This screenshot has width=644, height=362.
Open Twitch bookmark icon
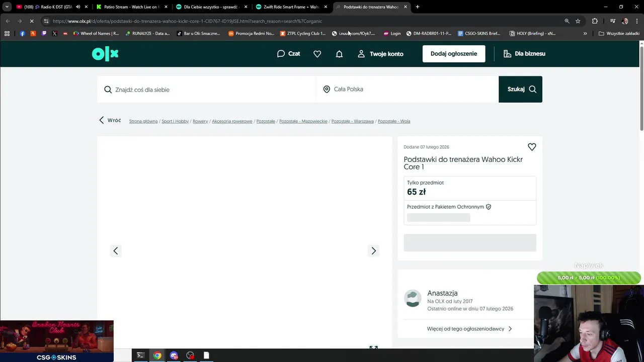(x=44, y=34)
